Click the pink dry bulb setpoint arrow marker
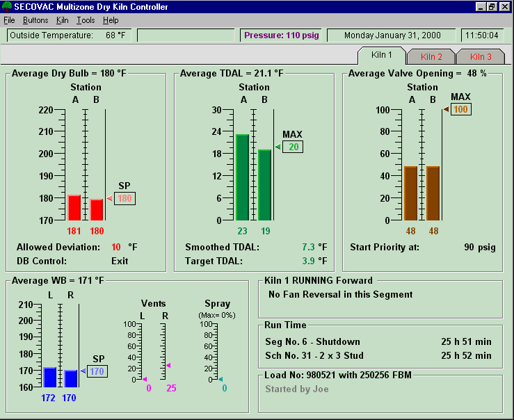The width and height of the screenshot is (514, 420). click(109, 198)
